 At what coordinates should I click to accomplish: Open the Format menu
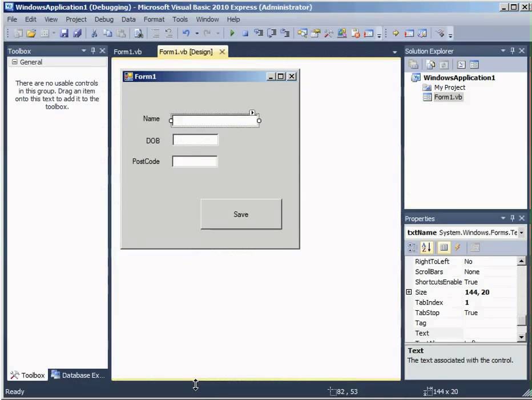click(154, 19)
